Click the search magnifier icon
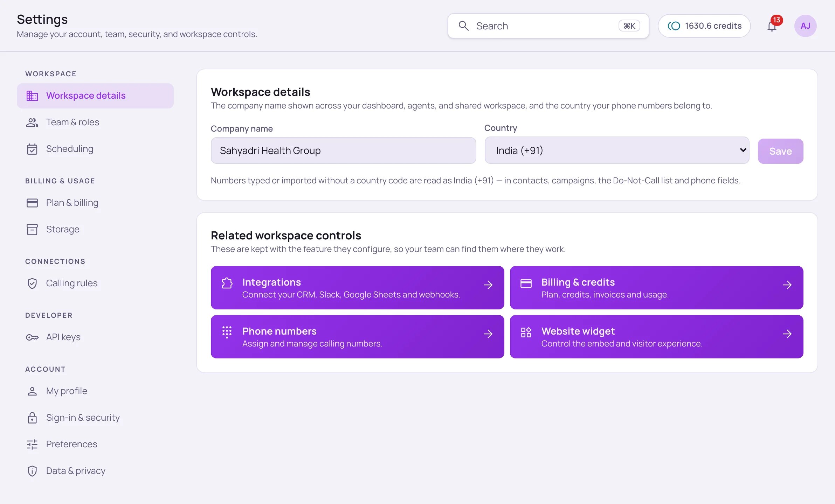Viewport: 835px width, 504px height. click(x=463, y=26)
